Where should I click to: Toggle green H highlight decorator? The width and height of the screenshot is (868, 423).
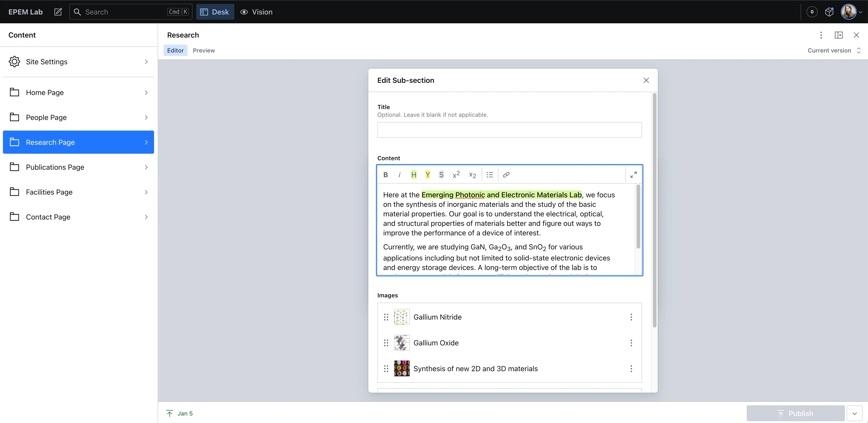pyautogui.click(x=414, y=174)
